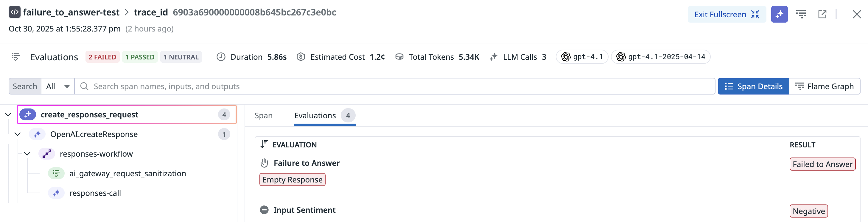This screenshot has width=868, height=222.
Task: Click the Failure to Answer hand icon
Action: 264,163
